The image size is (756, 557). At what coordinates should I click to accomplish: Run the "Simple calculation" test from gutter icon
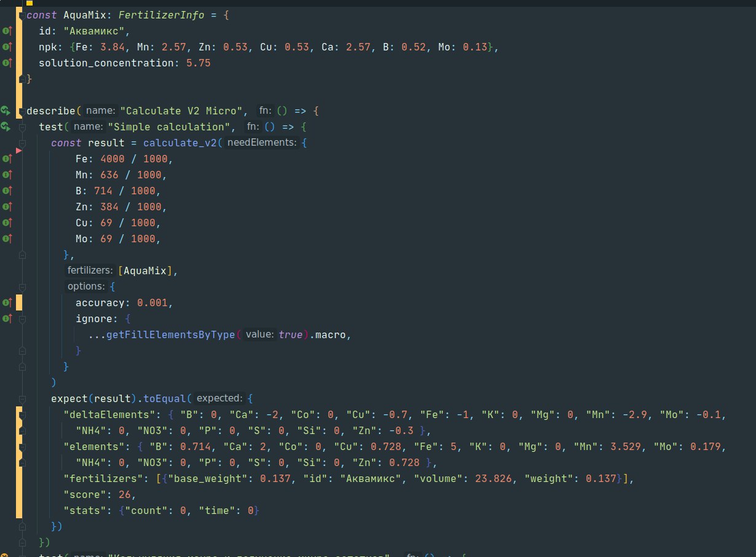click(x=6, y=127)
